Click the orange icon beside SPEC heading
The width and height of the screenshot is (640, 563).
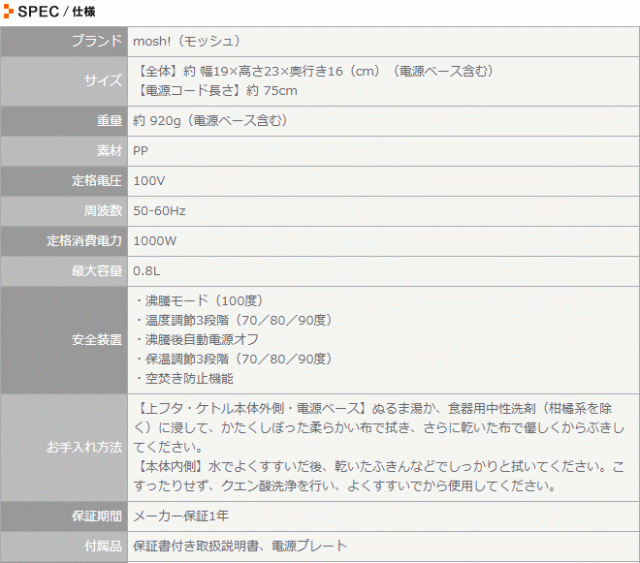(x=9, y=11)
